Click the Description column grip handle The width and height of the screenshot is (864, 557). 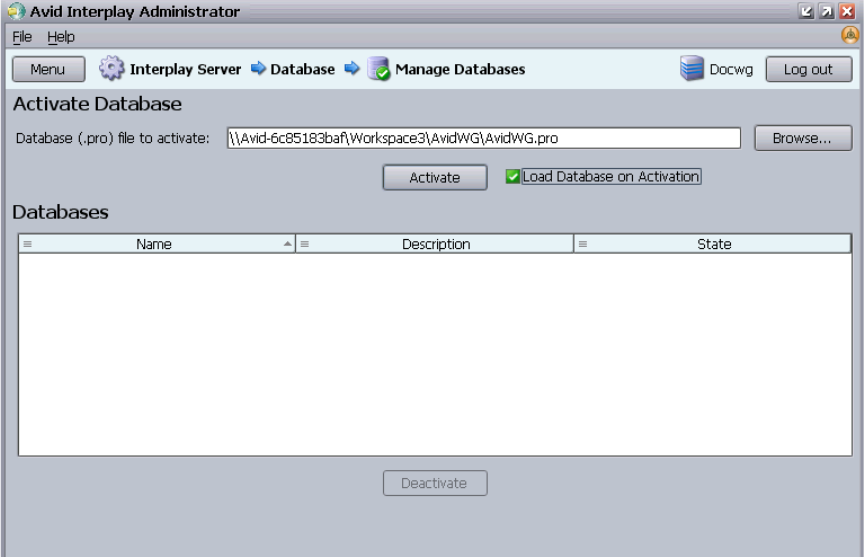pos(305,244)
